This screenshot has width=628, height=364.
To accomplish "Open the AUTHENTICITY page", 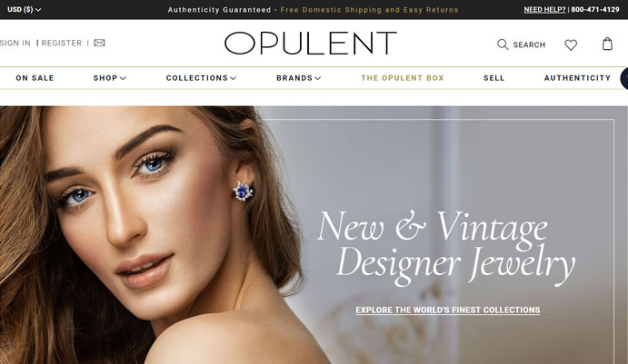I will [x=577, y=78].
